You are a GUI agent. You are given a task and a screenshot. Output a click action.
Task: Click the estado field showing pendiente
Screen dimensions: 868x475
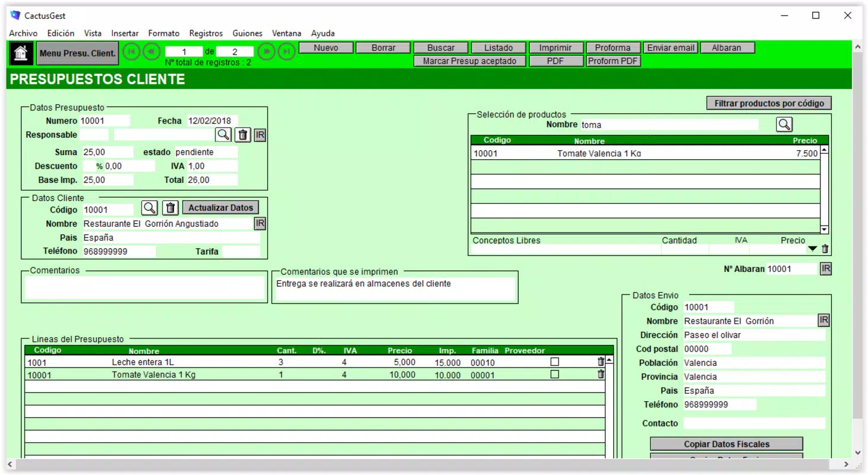pos(206,152)
